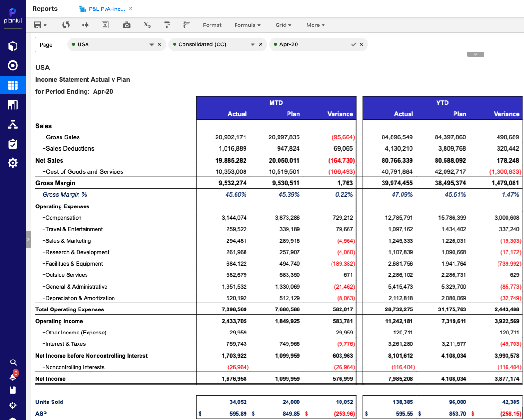524x420 pixels.
Task: Click the refresh arrows toolbar icon
Action: (66, 25)
